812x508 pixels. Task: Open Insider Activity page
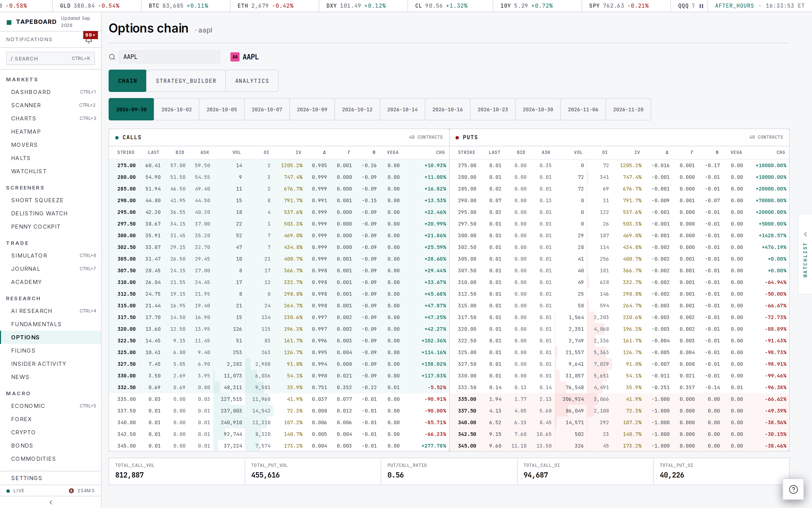[x=50, y=364]
